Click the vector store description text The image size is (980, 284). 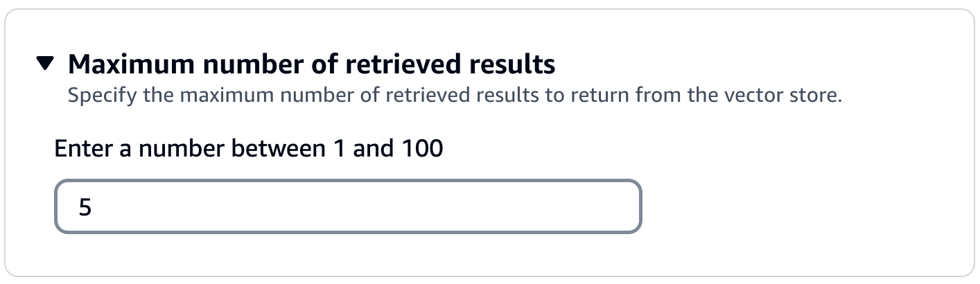pyautogui.click(x=454, y=95)
